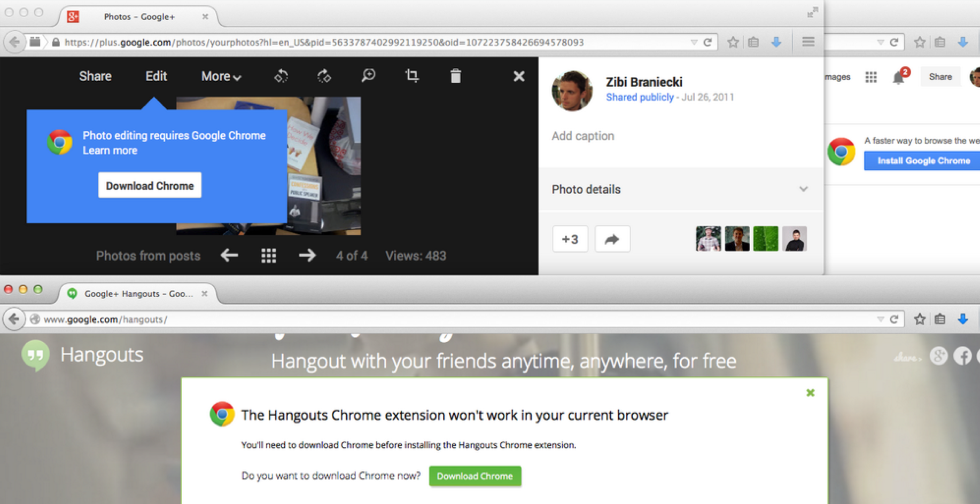980x504 pixels.
Task: Show bookmarks list in the Photos window
Action: pyautogui.click(x=753, y=42)
